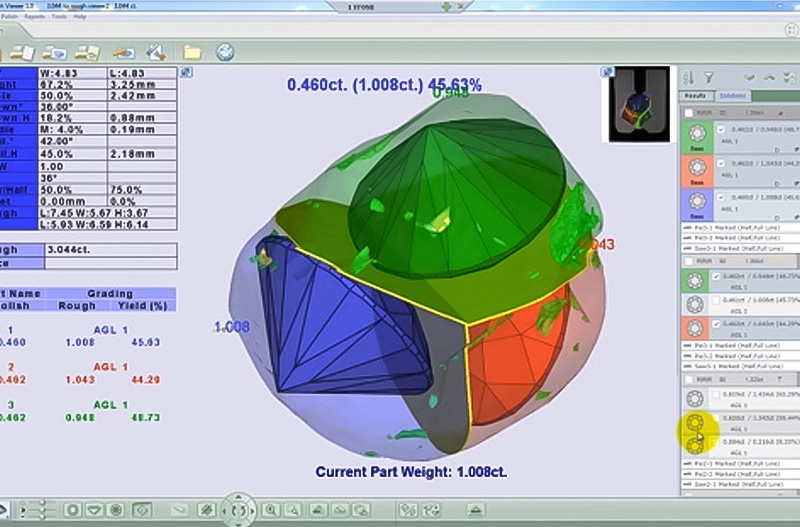Toggle checkbox of gray 1.434 solution row
Screen dimensions: 800x527
[x=716, y=394]
